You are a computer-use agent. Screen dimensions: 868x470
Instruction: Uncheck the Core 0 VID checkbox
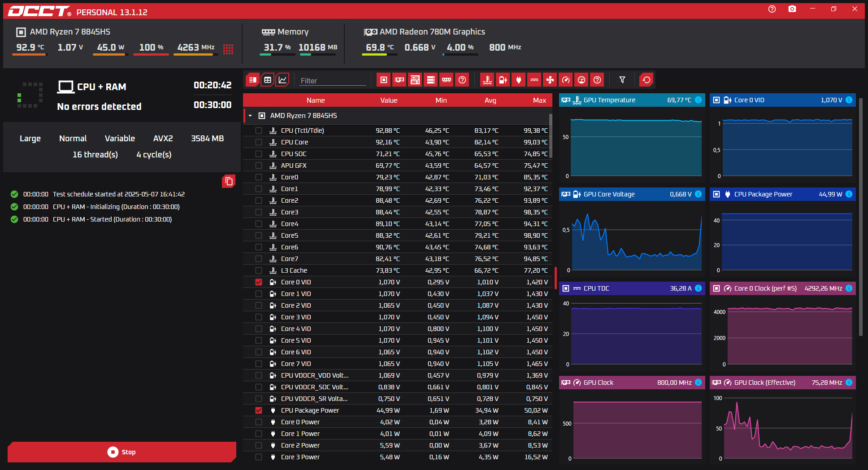point(259,282)
